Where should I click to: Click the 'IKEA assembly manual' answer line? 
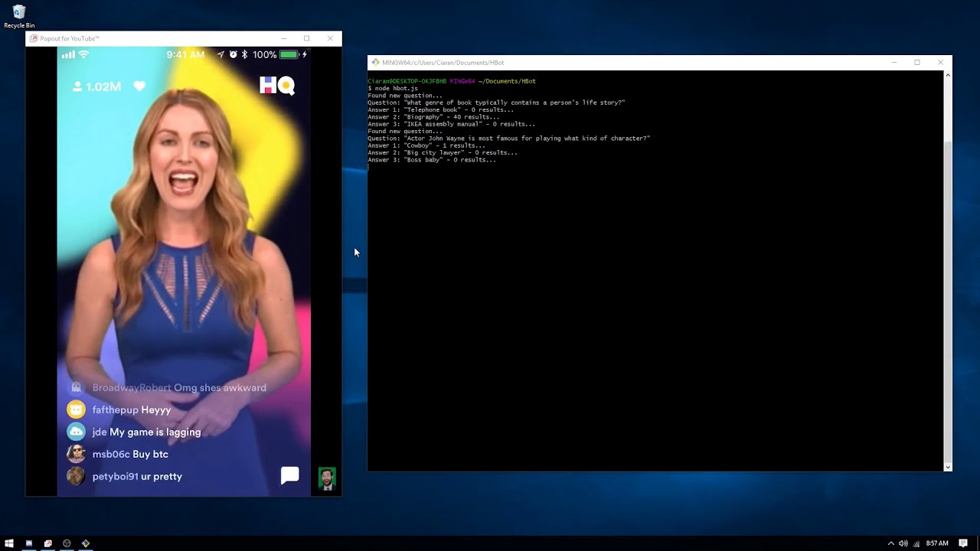point(451,124)
